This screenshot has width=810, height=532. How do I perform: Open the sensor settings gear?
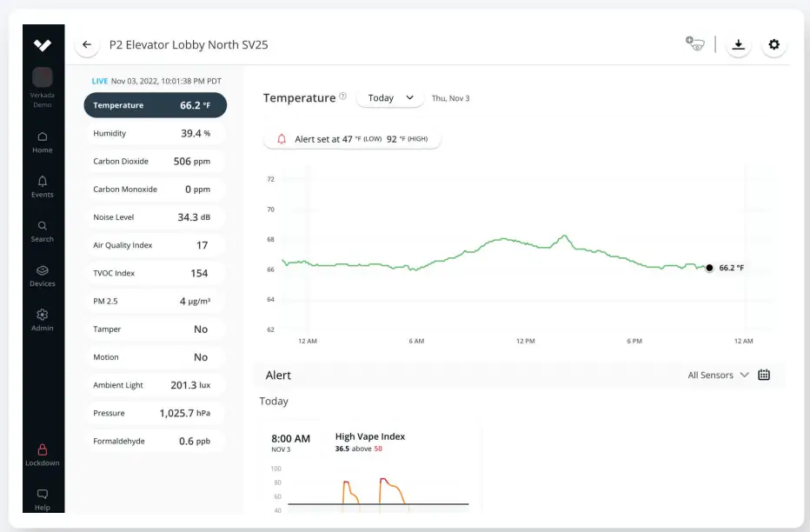(x=773, y=45)
